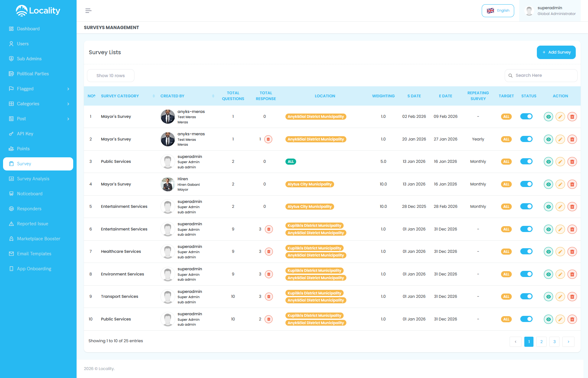Open the Marketplace Booster section
The height and width of the screenshot is (378, 588).
click(x=38, y=238)
